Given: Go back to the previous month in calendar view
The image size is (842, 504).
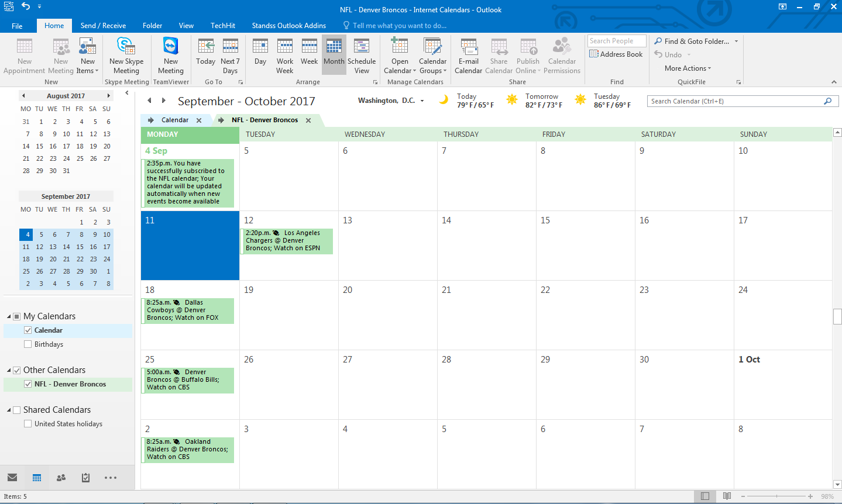Looking at the screenshot, I should tap(150, 101).
